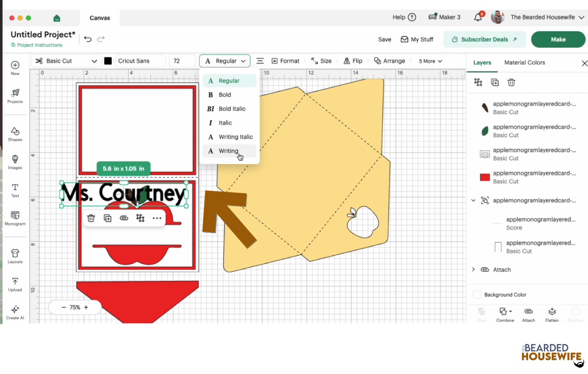Open My Stuff
The width and height of the screenshot is (588, 374).
(x=417, y=39)
